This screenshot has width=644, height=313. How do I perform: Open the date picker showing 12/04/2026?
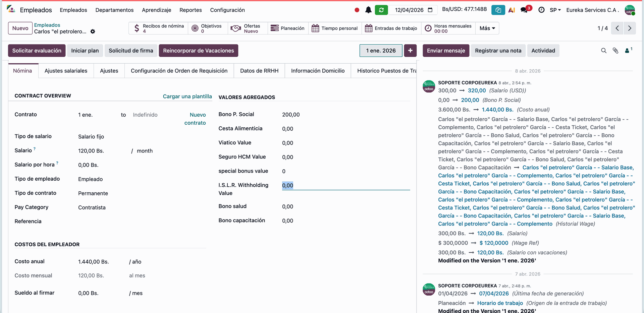point(413,10)
